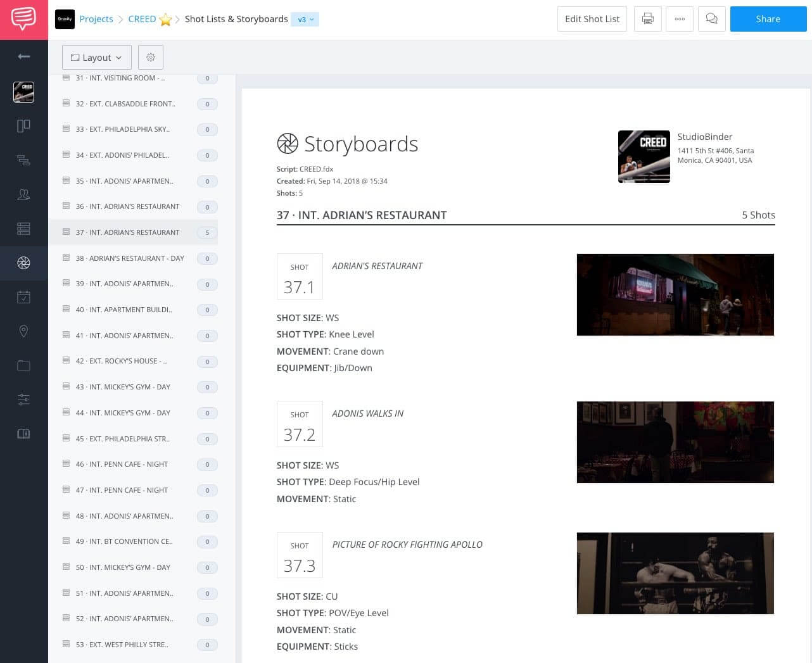Click the Edit Shot List button
This screenshot has width=812, height=663.
(x=592, y=19)
